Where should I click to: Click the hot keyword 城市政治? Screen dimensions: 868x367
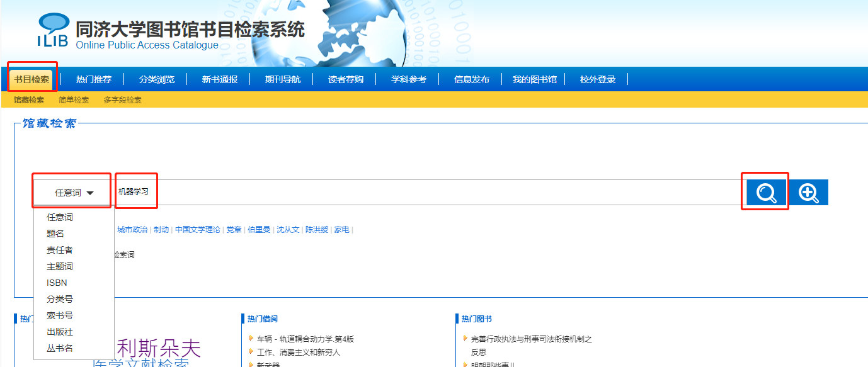[x=132, y=230]
